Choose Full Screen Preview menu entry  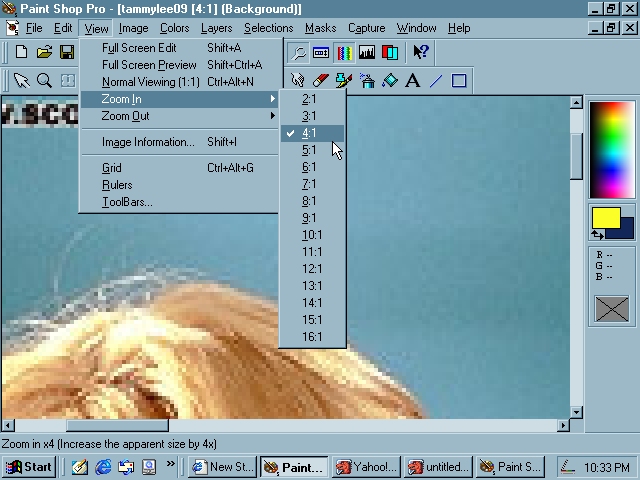coord(149,65)
